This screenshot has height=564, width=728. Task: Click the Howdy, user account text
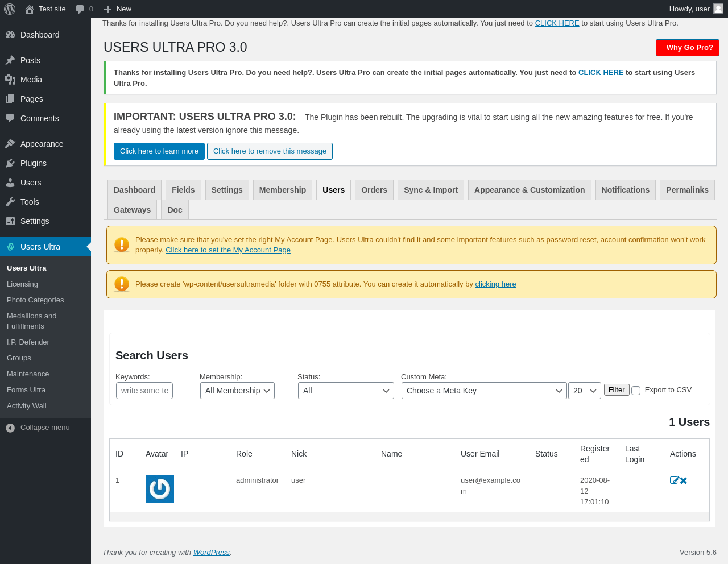click(x=689, y=9)
